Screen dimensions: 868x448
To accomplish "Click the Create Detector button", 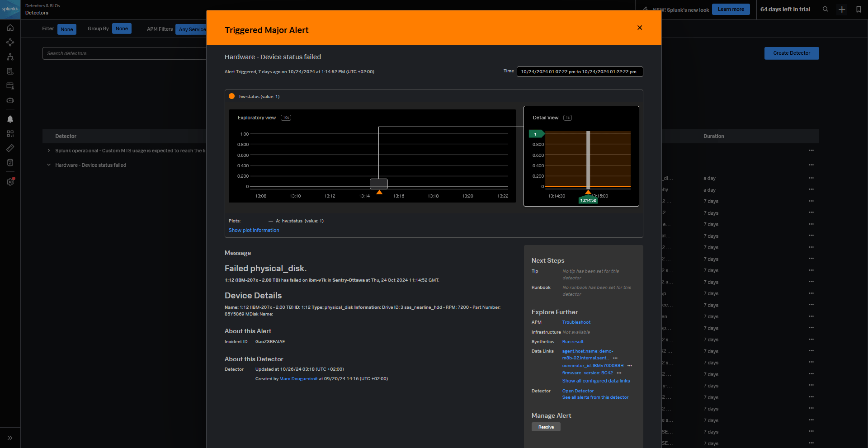I will (x=792, y=53).
